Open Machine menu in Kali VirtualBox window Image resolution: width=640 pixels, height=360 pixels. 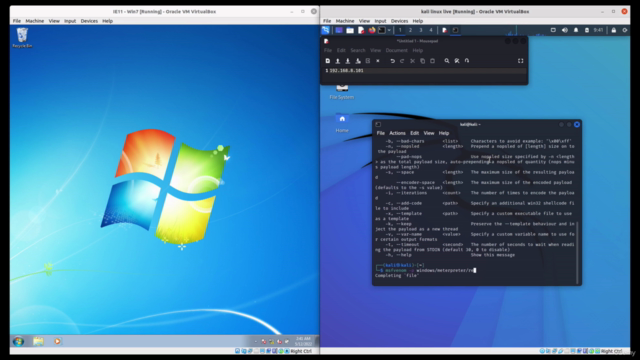coord(345,21)
